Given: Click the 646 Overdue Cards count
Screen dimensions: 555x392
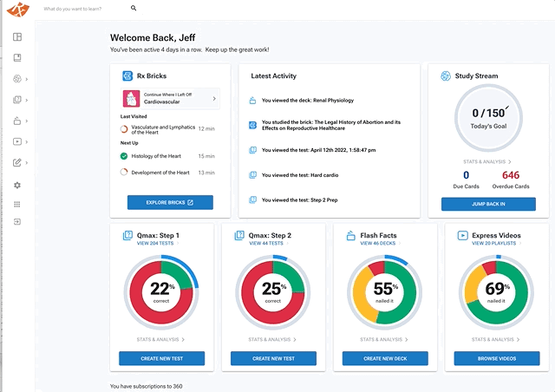Looking at the screenshot, I should [x=511, y=175].
